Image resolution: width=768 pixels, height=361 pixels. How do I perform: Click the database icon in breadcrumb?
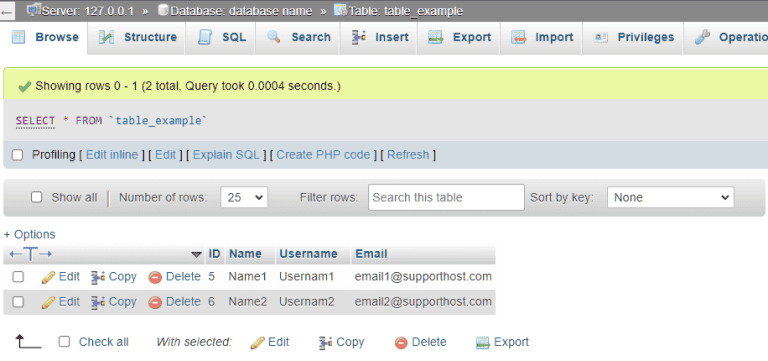164,9
